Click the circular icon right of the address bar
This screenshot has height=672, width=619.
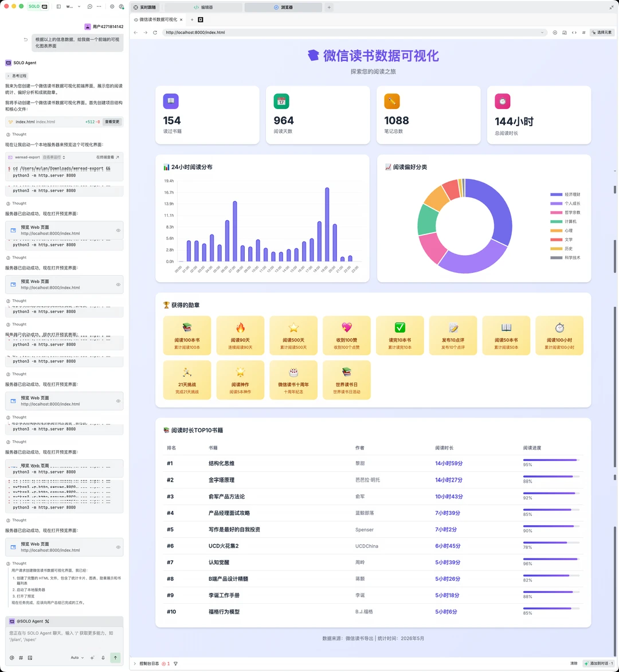[x=555, y=33]
